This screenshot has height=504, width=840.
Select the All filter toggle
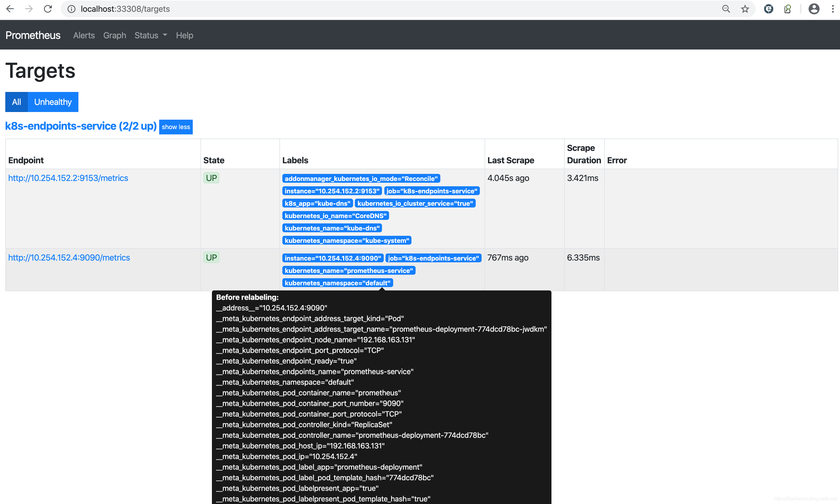16,102
